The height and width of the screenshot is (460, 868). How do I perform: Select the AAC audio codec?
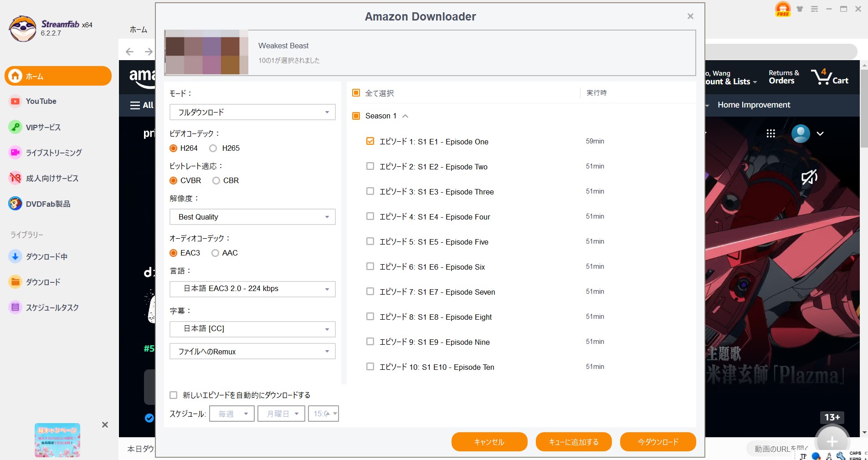tap(215, 253)
